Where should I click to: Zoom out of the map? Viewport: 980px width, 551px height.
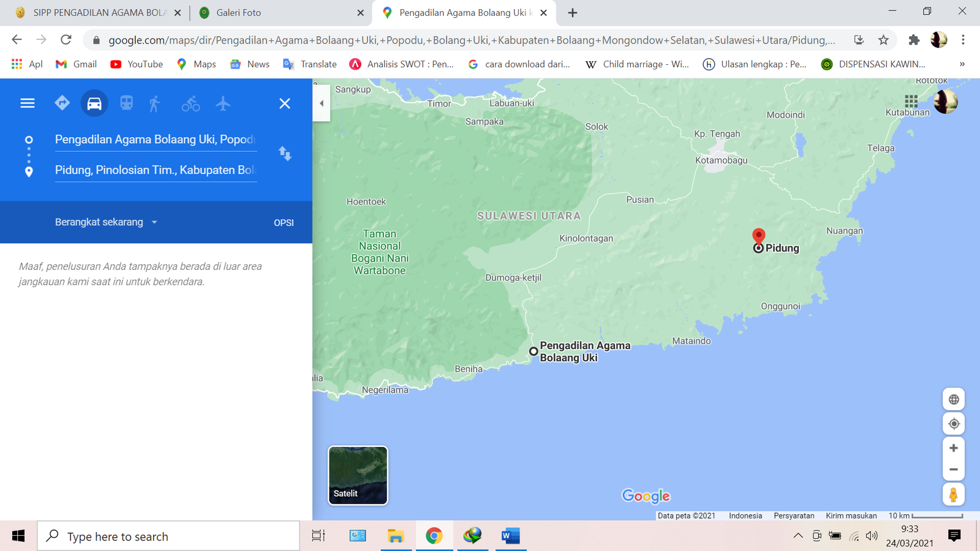[x=954, y=470]
